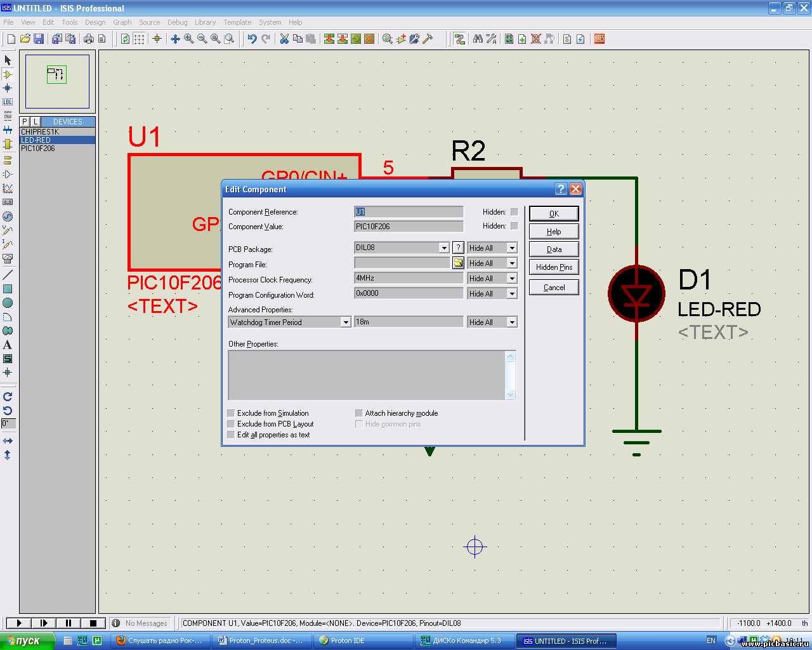This screenshot has width=812, height=650.
Task: Switch to Proton IDE taskbar window
Action: 363,640
